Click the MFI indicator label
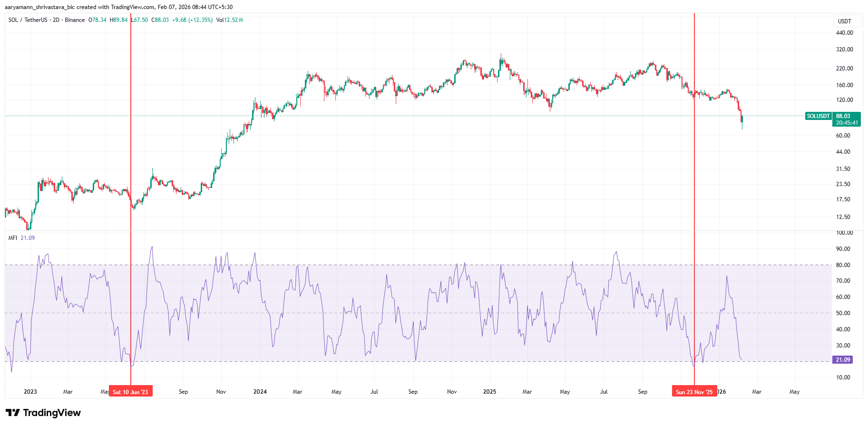Image resolution: width=868 pixels, height=427 pixels. tap(13, 238)
